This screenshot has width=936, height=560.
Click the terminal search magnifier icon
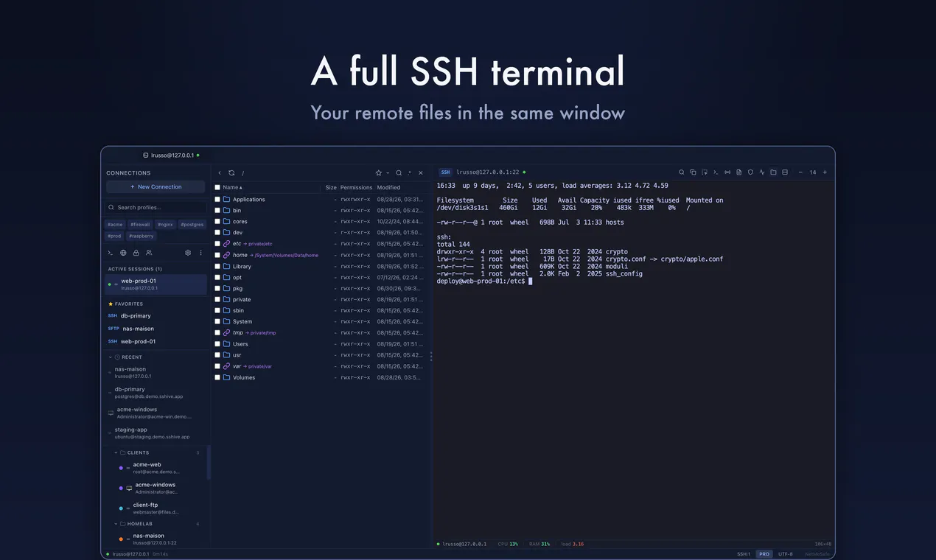coord(682,172)
